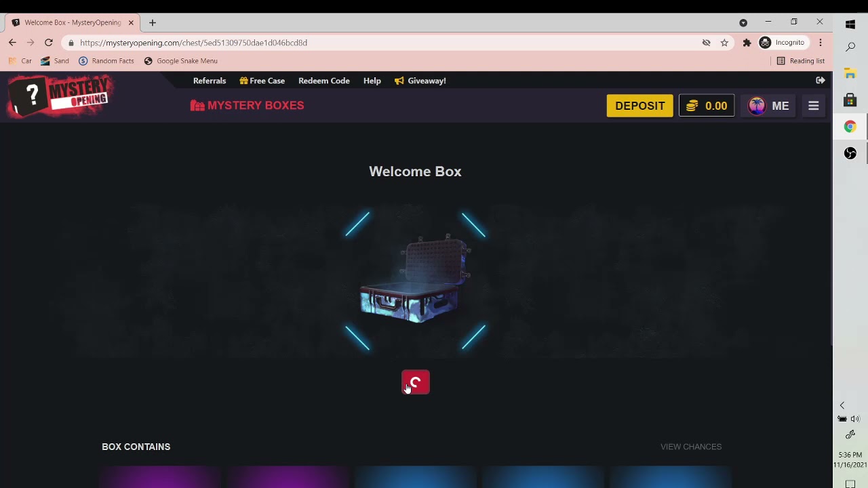Click the red loading open-box button
This screenshot has width=868, height=488.
click(416, 382)
